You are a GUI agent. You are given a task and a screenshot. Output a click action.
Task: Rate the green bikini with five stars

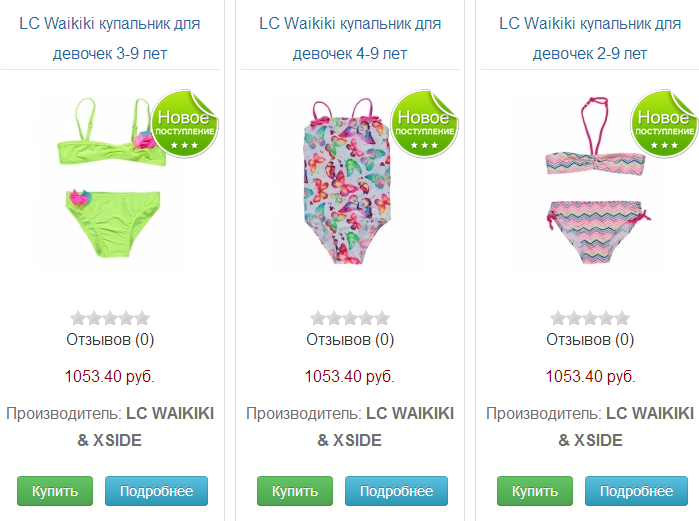coord(142,318)
